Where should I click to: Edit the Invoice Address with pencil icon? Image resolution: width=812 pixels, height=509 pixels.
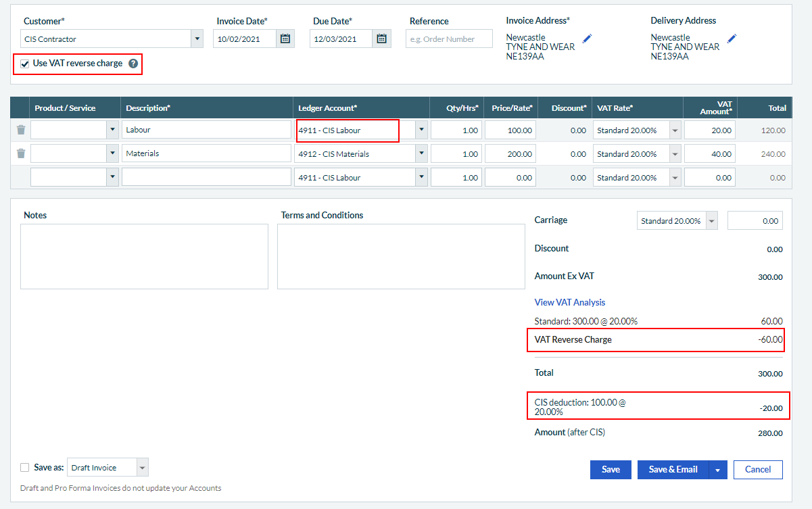[x=587, y=39]
